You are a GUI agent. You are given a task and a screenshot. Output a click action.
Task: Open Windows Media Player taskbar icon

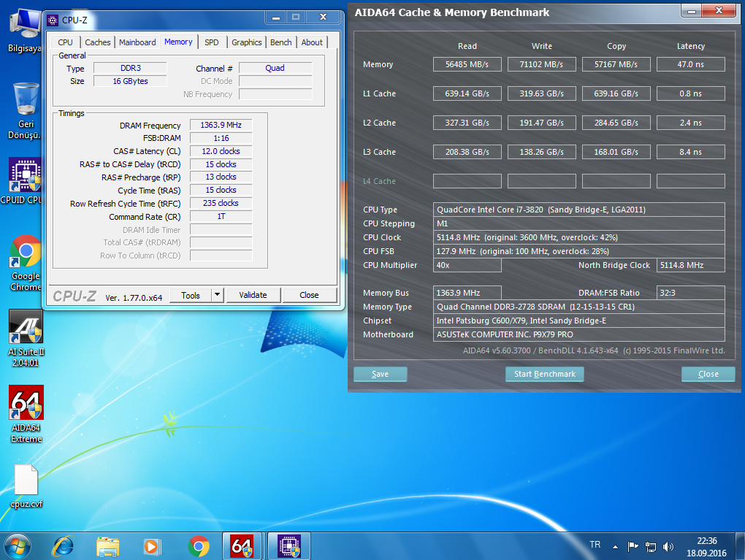click(153, 546)
